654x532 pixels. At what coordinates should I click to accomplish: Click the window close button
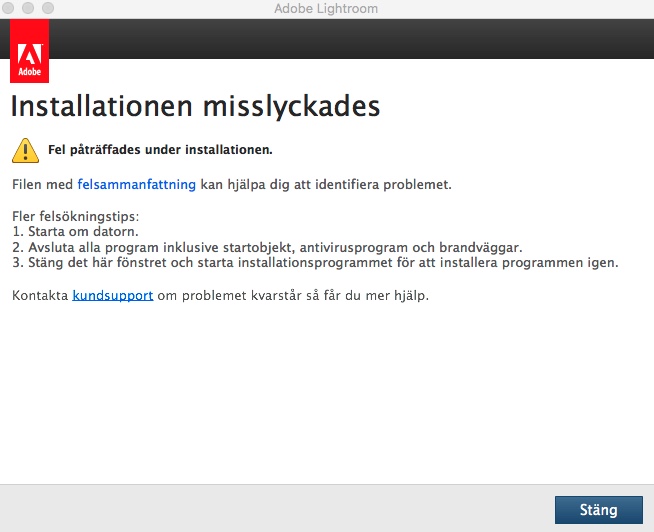pyautogui.click(x=8, y=8)
